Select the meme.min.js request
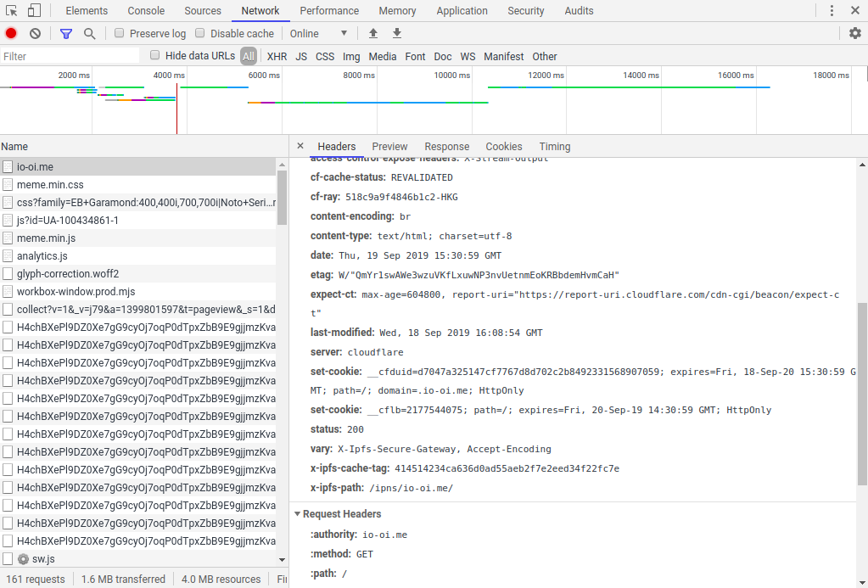 point(137,238)
